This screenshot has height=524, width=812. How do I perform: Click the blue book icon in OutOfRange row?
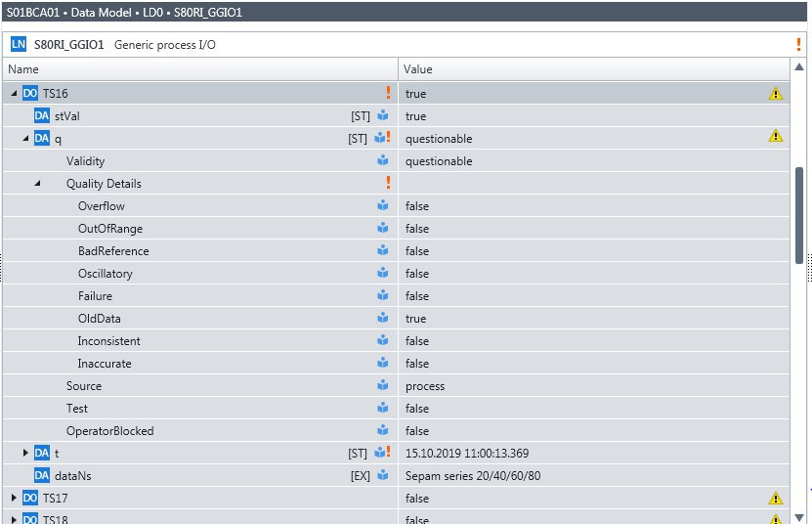coord(383,228)
